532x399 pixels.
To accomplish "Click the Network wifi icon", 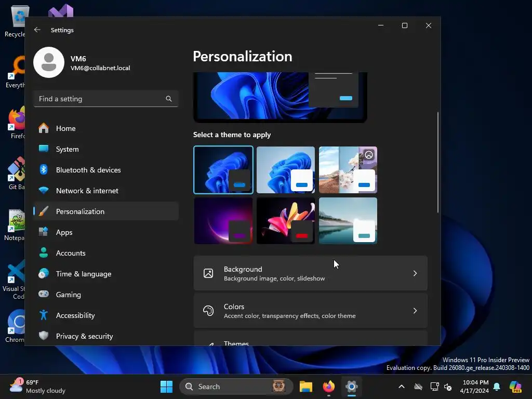I will tap(44, 190).
